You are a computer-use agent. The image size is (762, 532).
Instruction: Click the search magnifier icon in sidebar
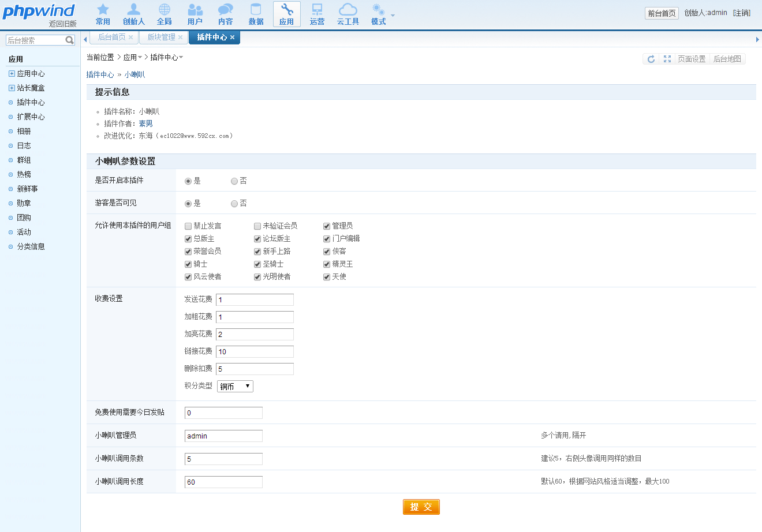click(70, 40)
